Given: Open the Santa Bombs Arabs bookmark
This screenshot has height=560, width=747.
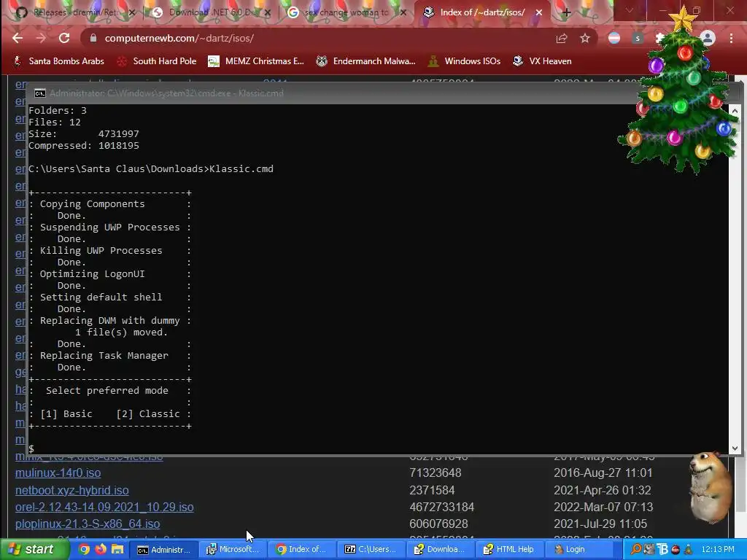Looking at the screenshot, I should (58, 61).
